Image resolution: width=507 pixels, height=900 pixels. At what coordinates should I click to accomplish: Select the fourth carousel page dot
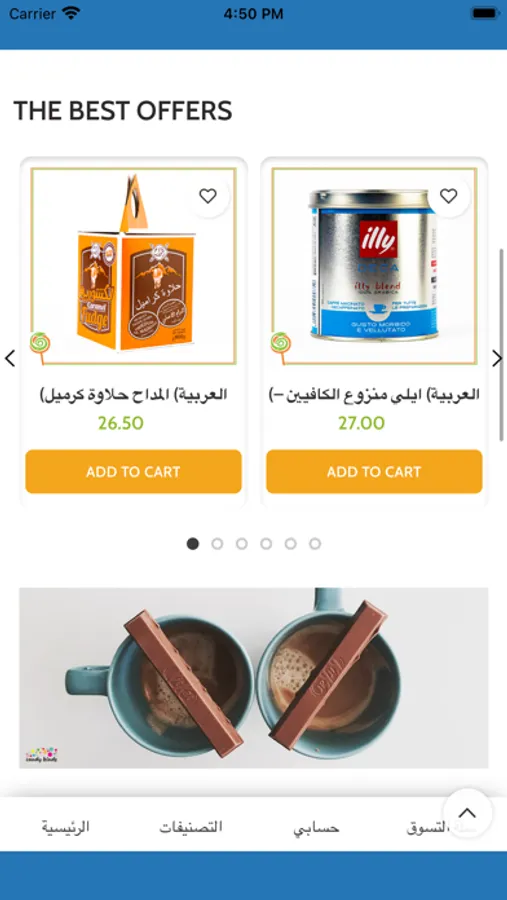pos(266,544)
